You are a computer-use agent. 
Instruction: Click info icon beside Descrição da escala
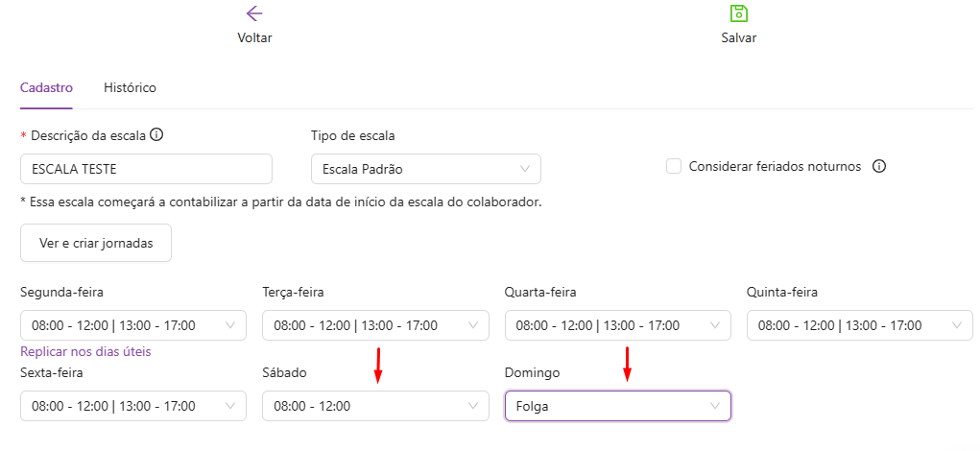point(156,135)
